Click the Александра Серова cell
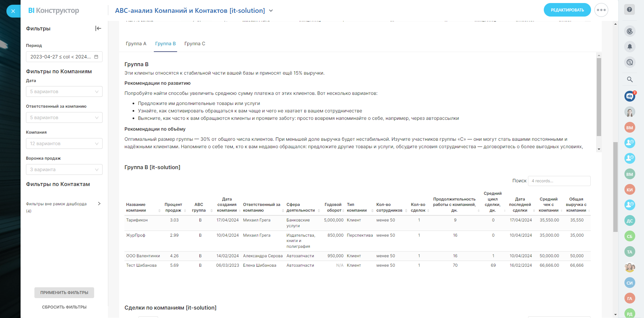 (x=263, y=256)
